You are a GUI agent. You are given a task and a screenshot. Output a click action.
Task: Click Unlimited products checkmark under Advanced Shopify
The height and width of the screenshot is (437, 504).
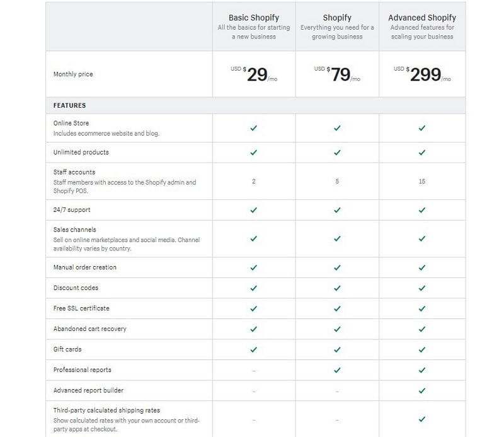pyautogui.click(x=422, y=153)
